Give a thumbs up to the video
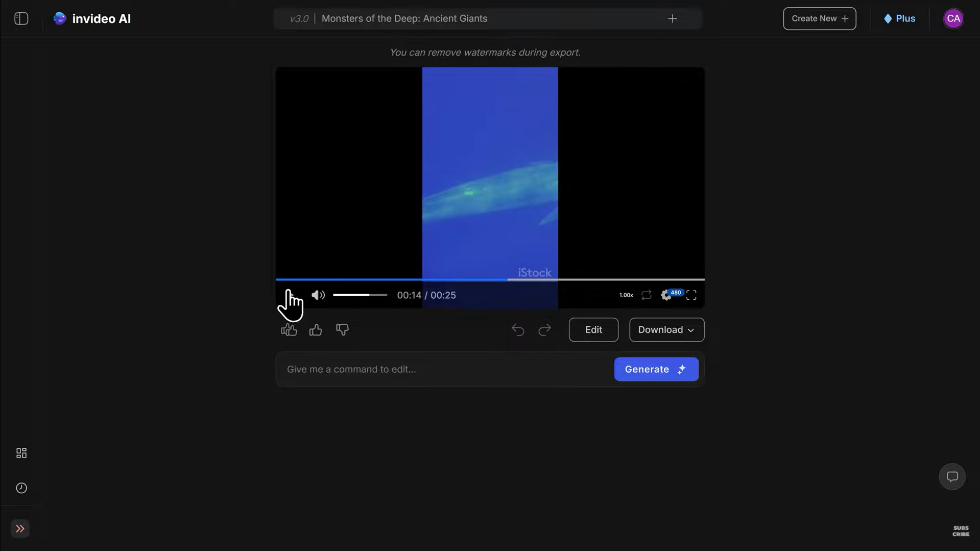The height and width of the screenshot is (551, 980). click(315, 329)
